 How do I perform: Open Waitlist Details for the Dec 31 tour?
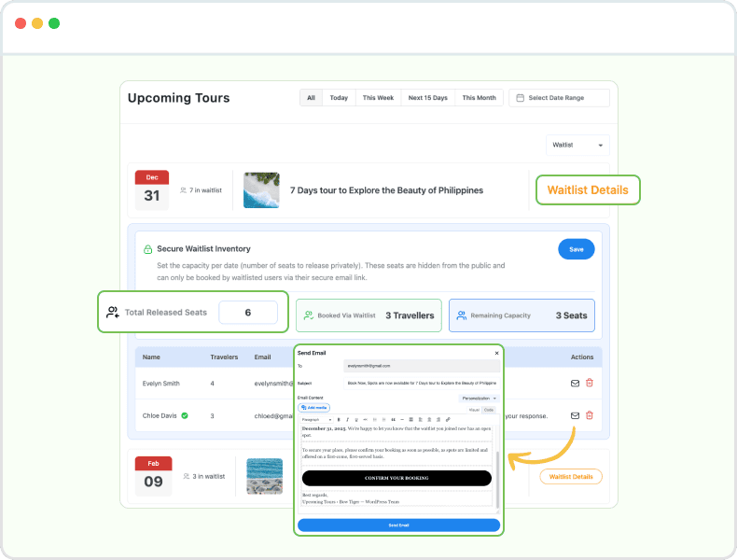[588, 190]
